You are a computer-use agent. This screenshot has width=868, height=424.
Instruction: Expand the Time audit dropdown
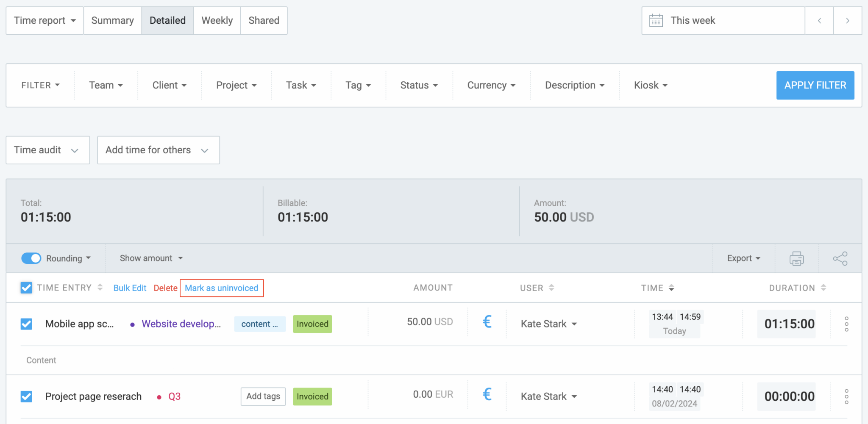coord(47,150)
